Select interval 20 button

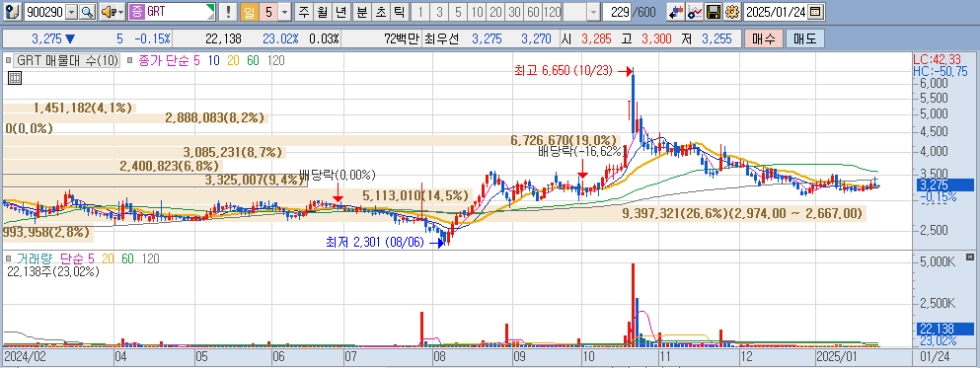pos(495,11)
